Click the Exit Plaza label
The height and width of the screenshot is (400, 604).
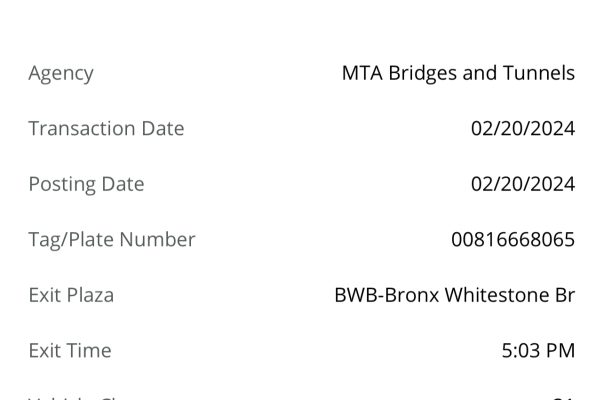coord(71,295)
